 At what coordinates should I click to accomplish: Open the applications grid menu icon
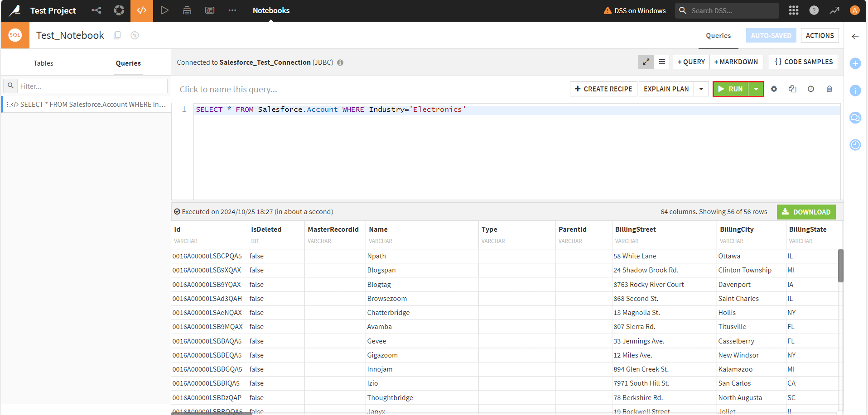click(793, 10)
